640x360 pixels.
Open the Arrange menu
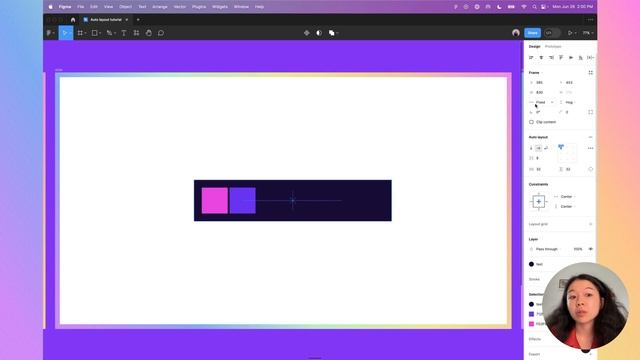pyautogui.click(x=160, y=7)
